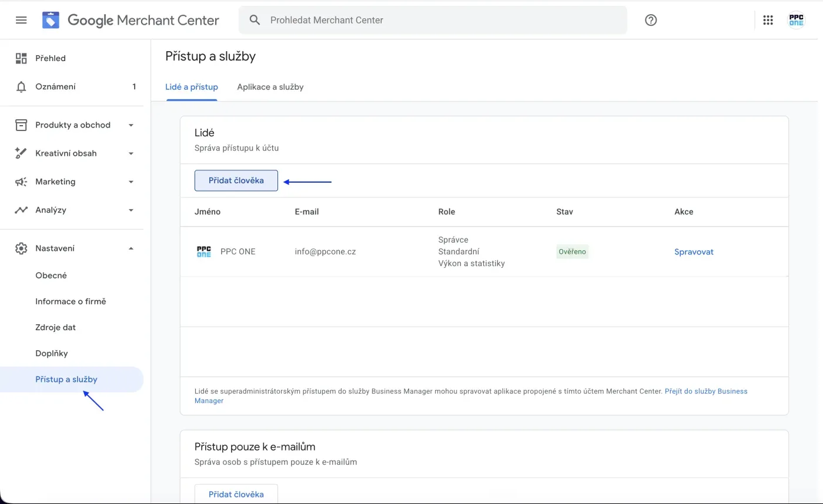The height and width of the screenshot is (504, 823).
Task: Click the PPC ONE logo in user row
Action: click(203, 251)
